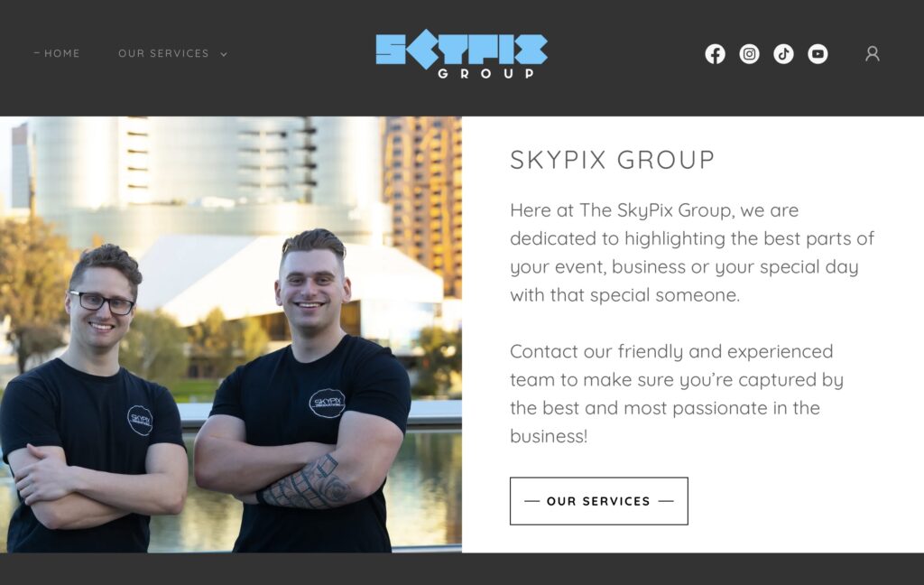Open the TikTok social icon

coord(783,53)
